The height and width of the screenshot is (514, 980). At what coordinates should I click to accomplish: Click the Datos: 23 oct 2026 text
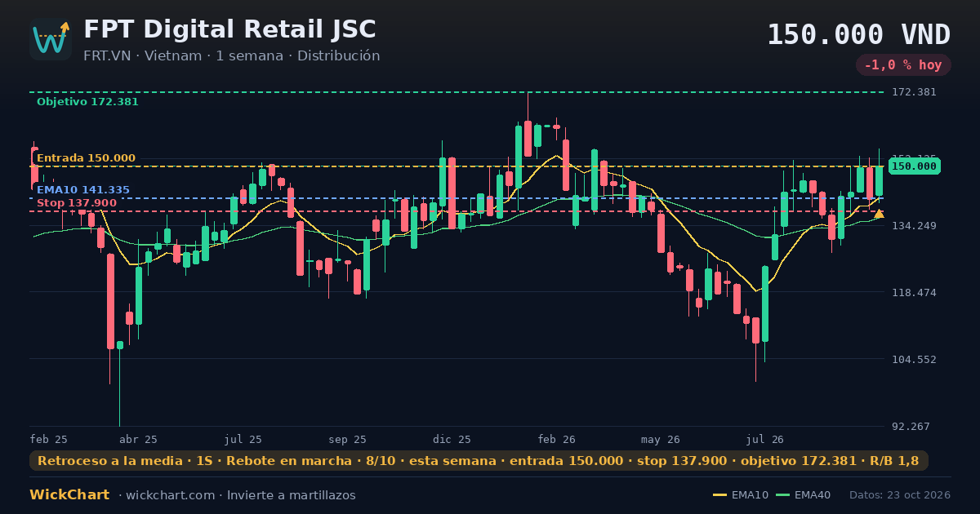(900, 495)
